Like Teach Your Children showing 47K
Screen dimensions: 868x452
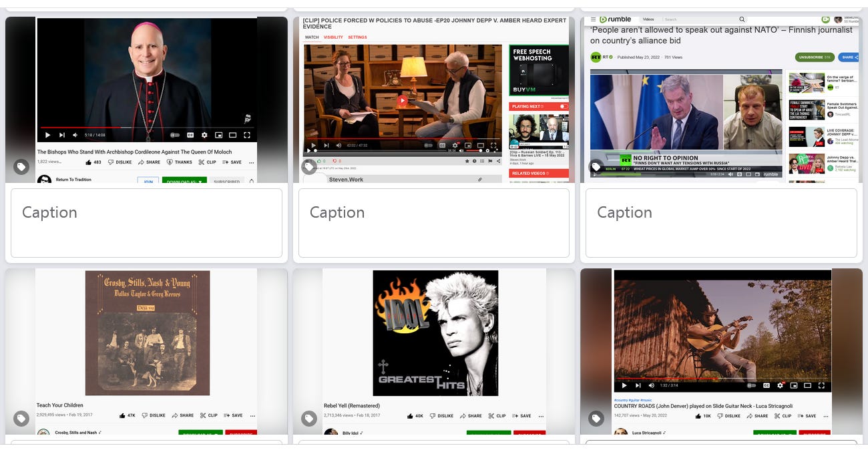pyautogui.click(x=127, y=415)
